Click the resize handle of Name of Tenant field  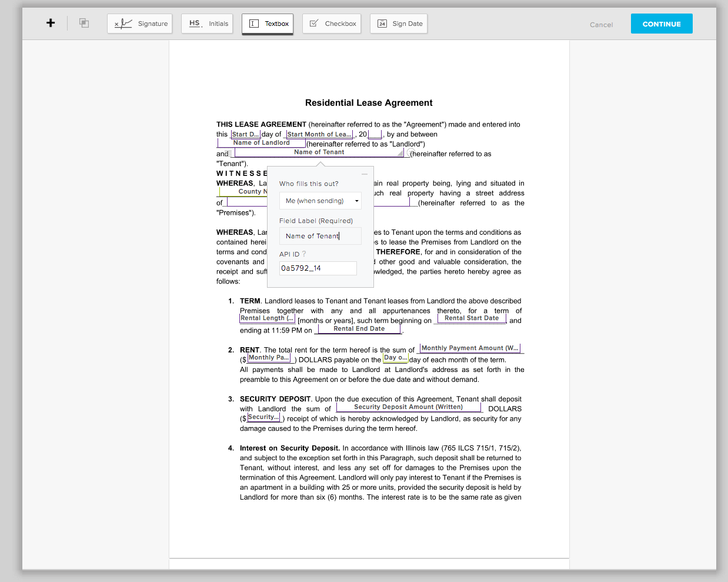(x=400, y=153)
